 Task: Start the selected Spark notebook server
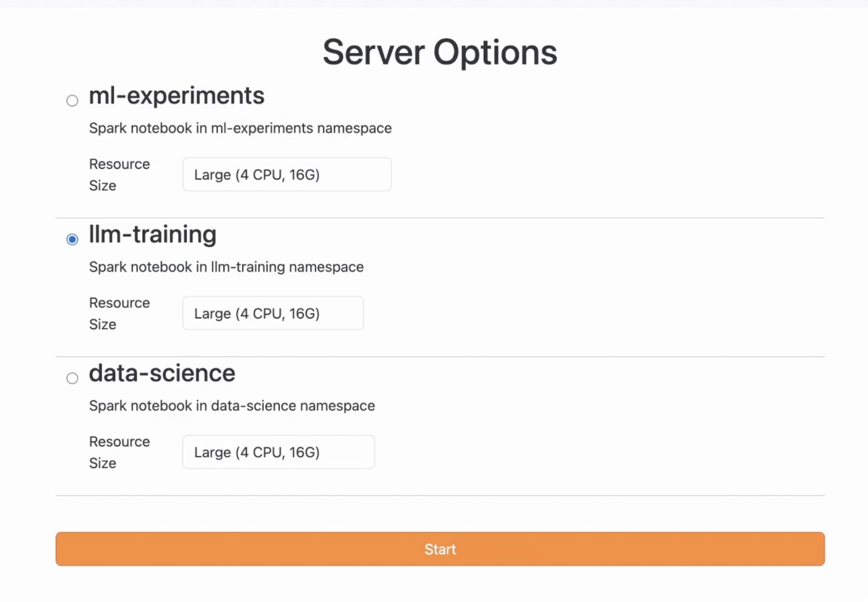click(x=439, y=549)
